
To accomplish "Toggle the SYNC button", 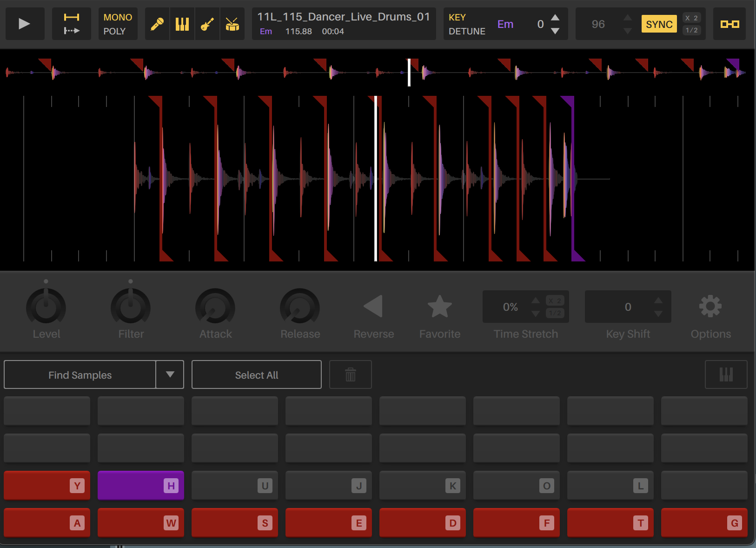I will coord(659,24).
